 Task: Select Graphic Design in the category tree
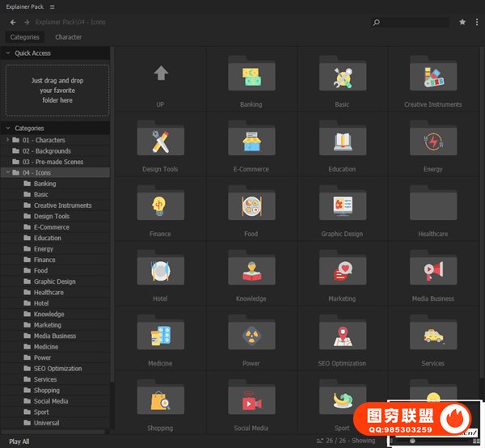[54, 281]
